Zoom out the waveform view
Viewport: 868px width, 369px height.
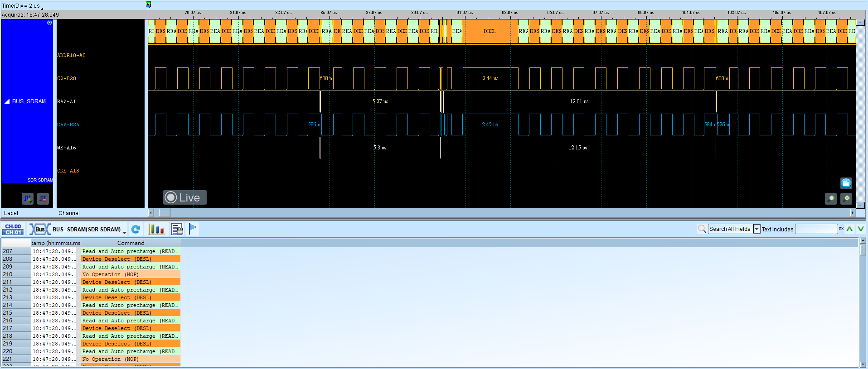(x=831, y=198)
